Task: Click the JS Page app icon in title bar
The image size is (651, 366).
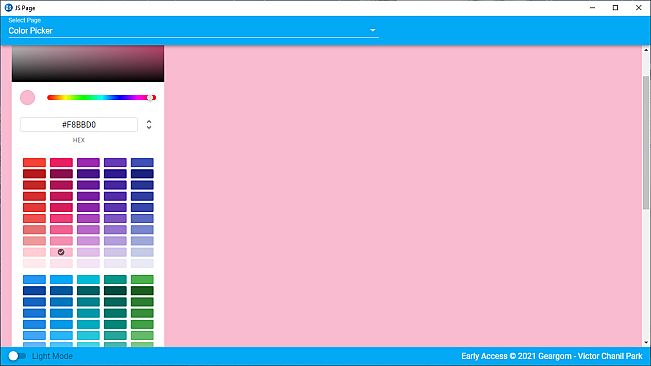Action: coord(8,7)
